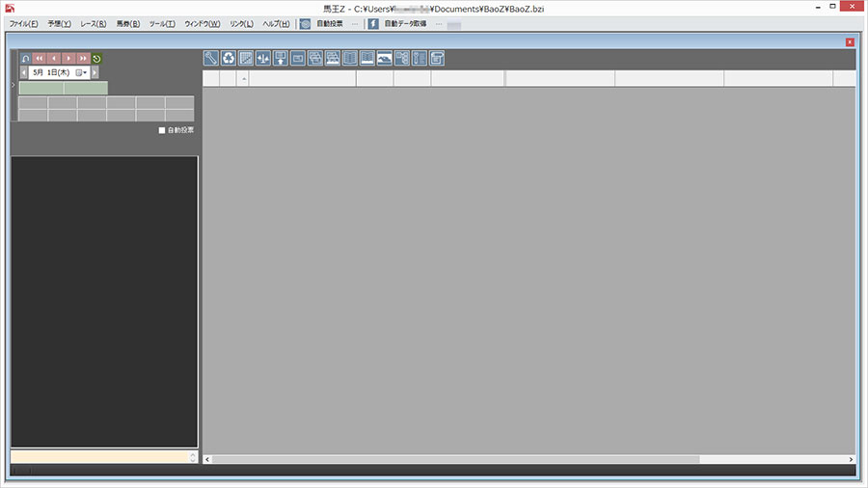Click the 馬王Z app icon in title bar
Viewport: 868px width, 488px height.
[x=10, y=9]
